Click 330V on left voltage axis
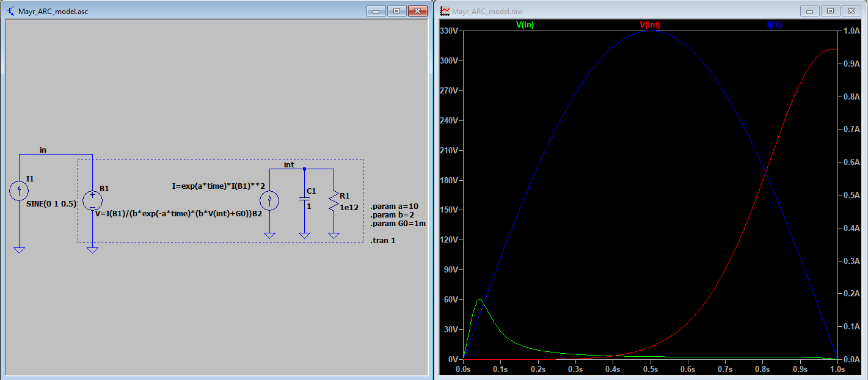Image resolution: width=868 pixels, height=380 pixels. click(x=449, y=31)
